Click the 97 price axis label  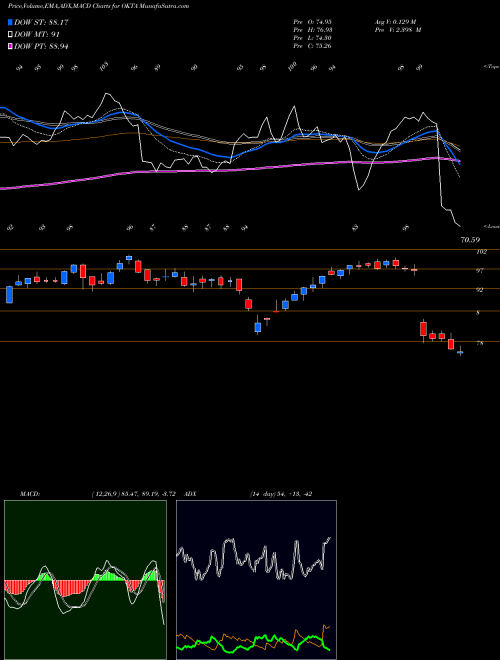pos(480,271)
